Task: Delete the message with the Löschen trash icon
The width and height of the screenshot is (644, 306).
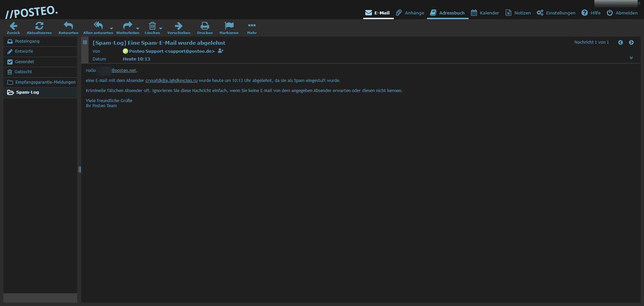Action: 152,26
